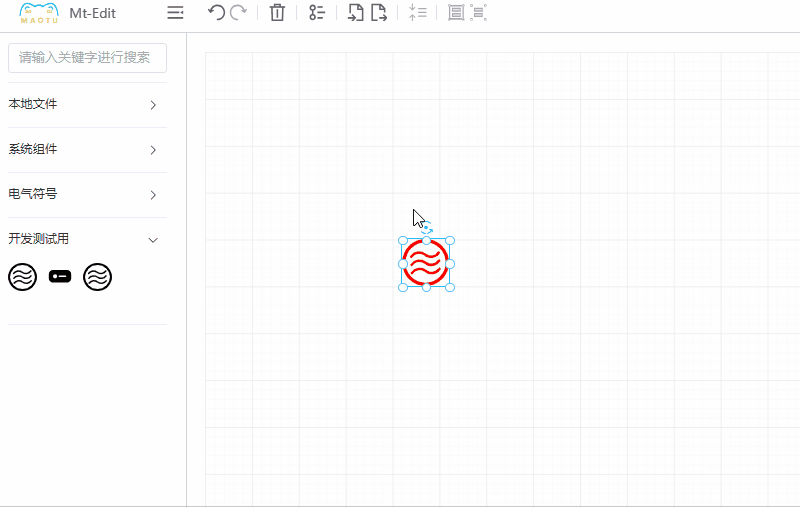Focus the keyword search input box
The height and width of the screenshot is (507, 800).
[x=87, y=58]
